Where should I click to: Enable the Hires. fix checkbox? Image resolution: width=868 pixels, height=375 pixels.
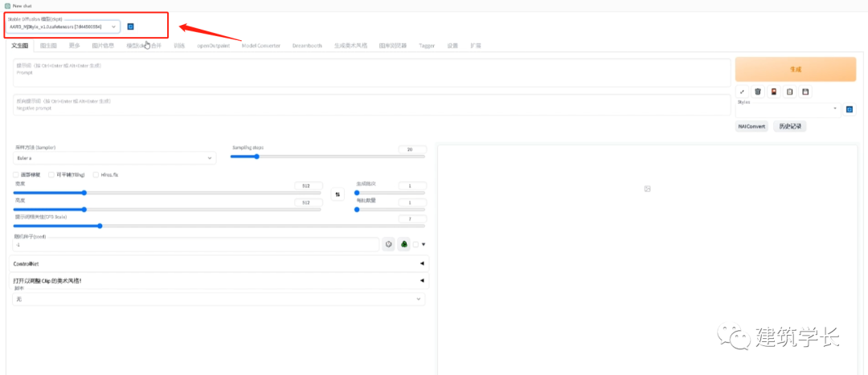(x=96, y=174)
